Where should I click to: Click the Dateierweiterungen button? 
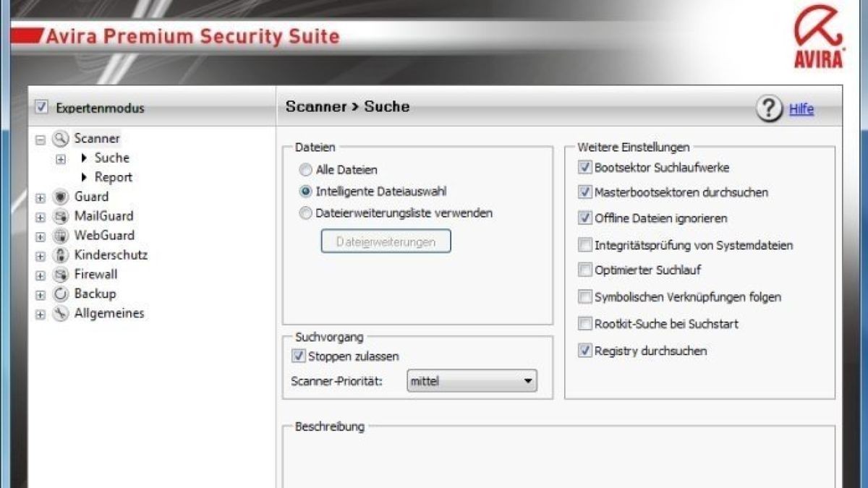(386, 241)
